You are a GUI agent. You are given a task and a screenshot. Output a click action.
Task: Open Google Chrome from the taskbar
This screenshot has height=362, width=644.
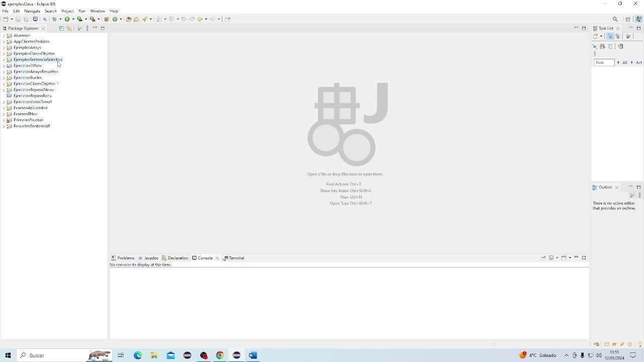(x=220, y=355)
